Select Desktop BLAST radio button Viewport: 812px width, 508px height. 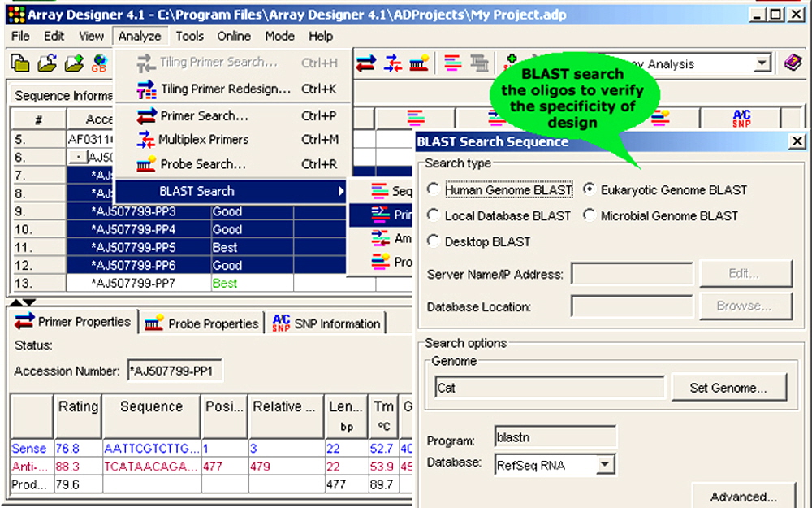(434, 241)
